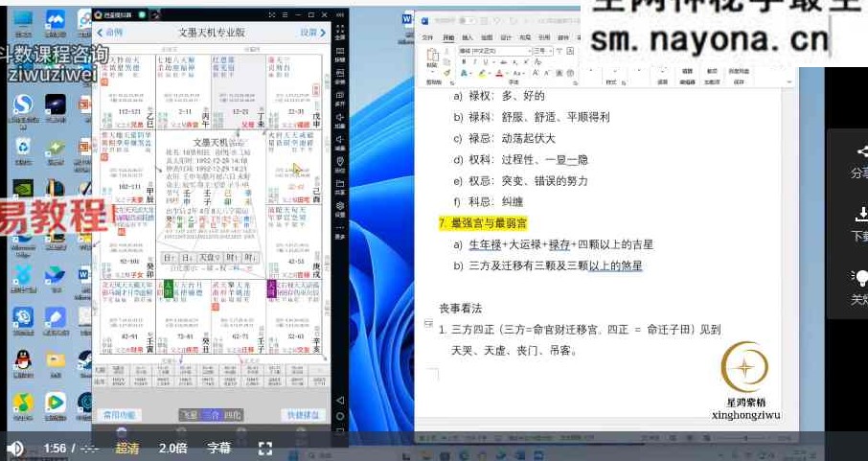868x461 pixels.
Task: Click the video download icon on right panel
Action: click(x=861, y=214)
